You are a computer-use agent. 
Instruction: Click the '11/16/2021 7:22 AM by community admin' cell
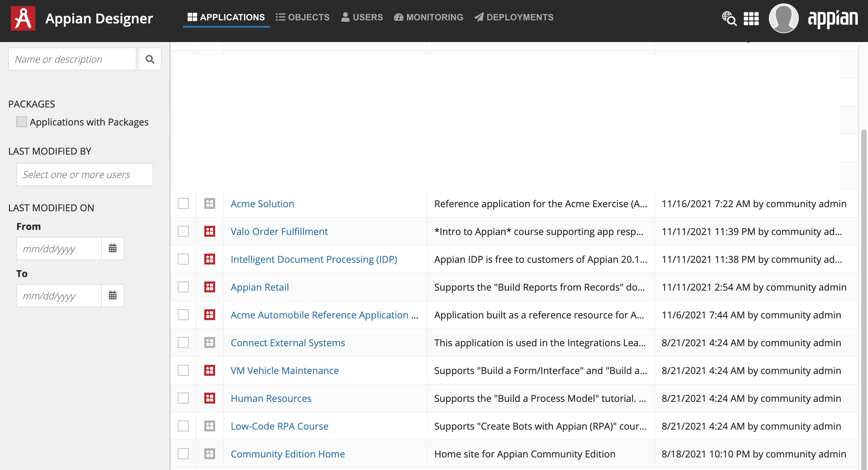[x=754, y=203]
